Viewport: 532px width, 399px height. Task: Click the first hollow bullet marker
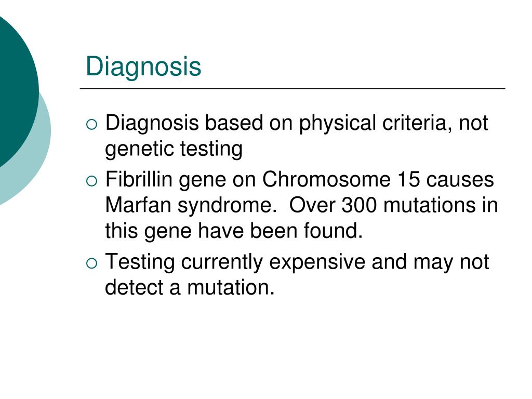(91, 125)
